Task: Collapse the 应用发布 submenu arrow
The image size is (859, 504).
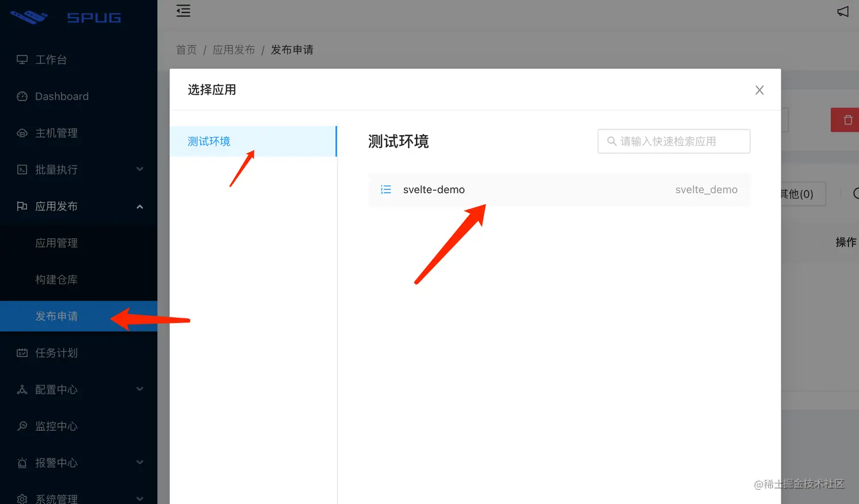Action: pos(140,207)
